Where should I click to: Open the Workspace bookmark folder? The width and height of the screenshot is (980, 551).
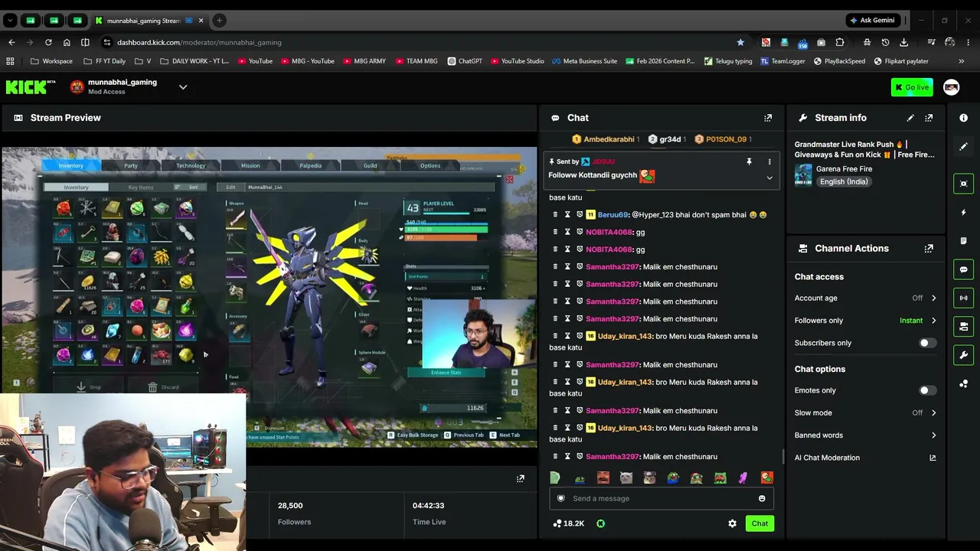52,61
